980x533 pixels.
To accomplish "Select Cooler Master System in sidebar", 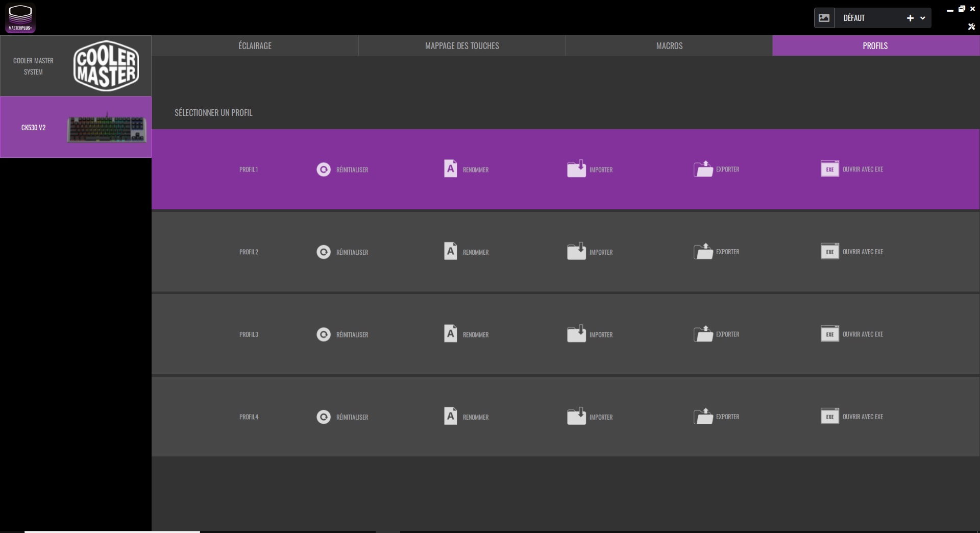I will tap(76, 66).
